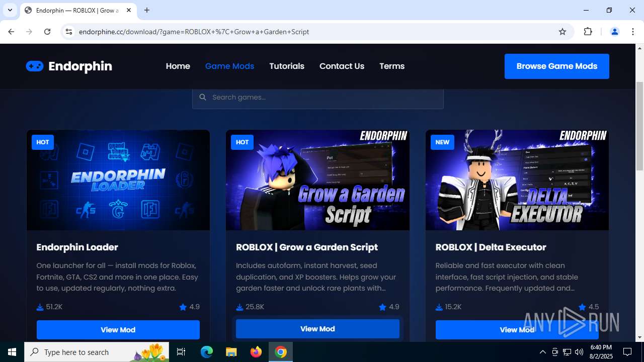The width and height of the screenshot is (644, 362).
Task: Open the Tutorials nav item
Action: coord(287,66)
